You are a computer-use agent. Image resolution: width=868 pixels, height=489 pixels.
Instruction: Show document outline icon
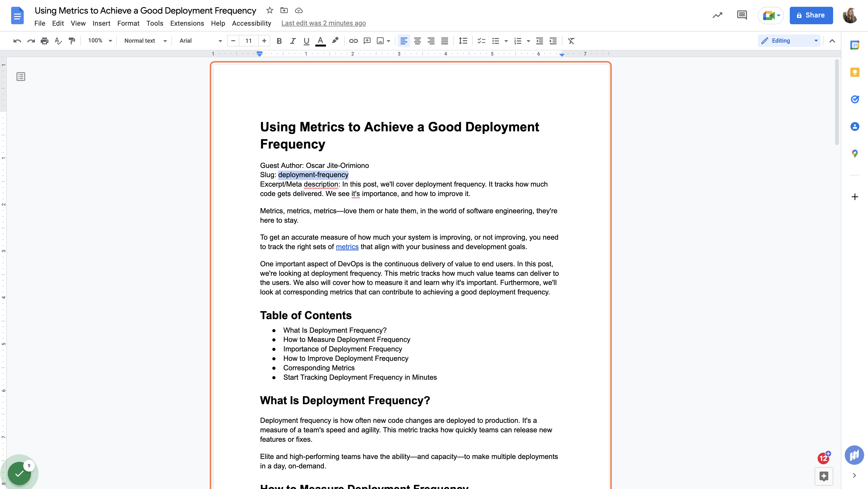(x=21, y=77)
